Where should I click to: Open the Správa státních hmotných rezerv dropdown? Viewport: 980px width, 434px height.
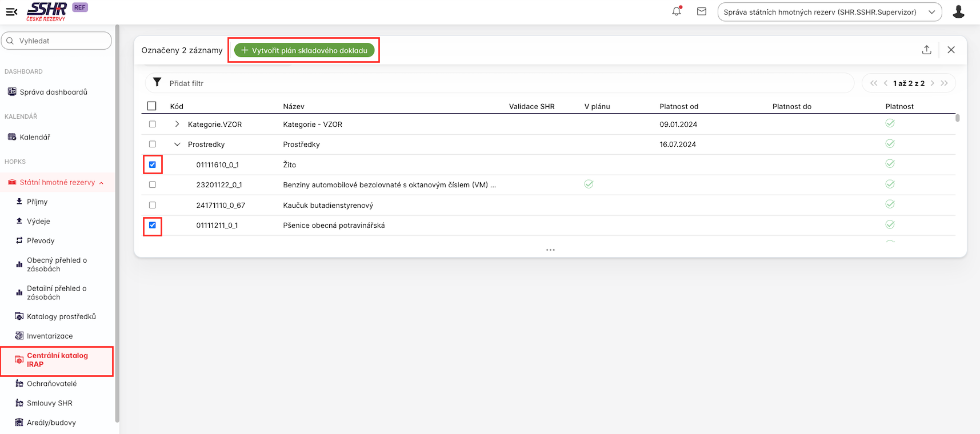pos(829,12)
